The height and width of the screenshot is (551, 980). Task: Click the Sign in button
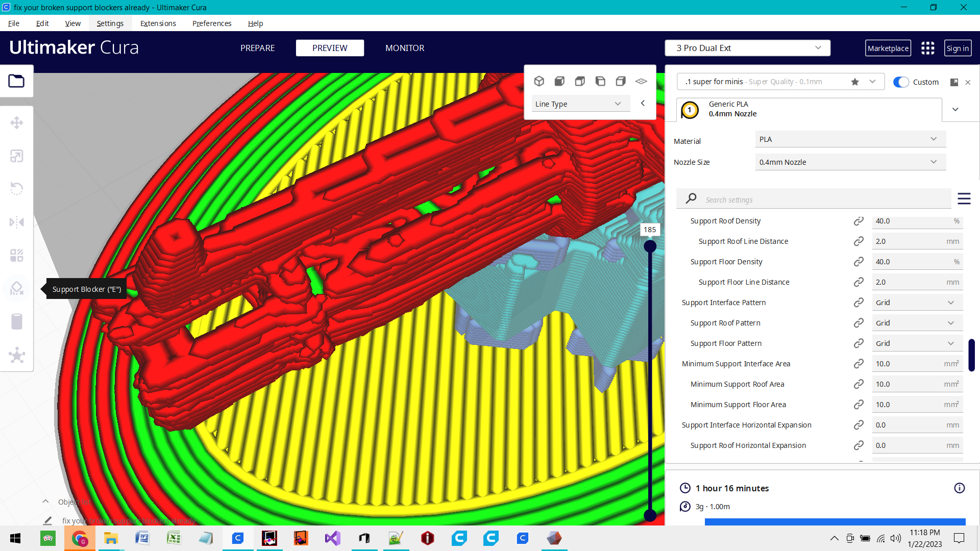coord(957,48)
